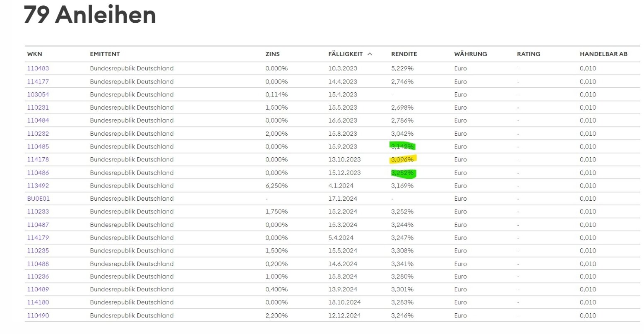644x334 pixels.
Task: Open bond WKN 114180
Action: click(38, 302)
